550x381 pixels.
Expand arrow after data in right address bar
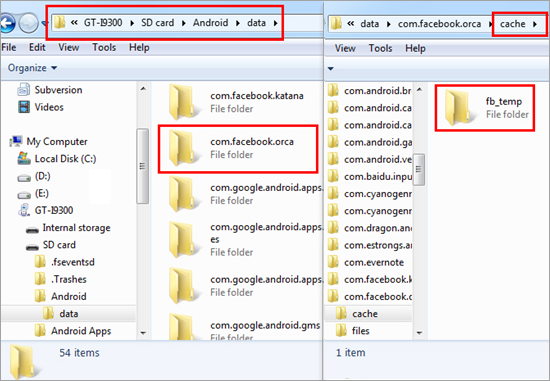pyautogui.click(x=389, y=24)
